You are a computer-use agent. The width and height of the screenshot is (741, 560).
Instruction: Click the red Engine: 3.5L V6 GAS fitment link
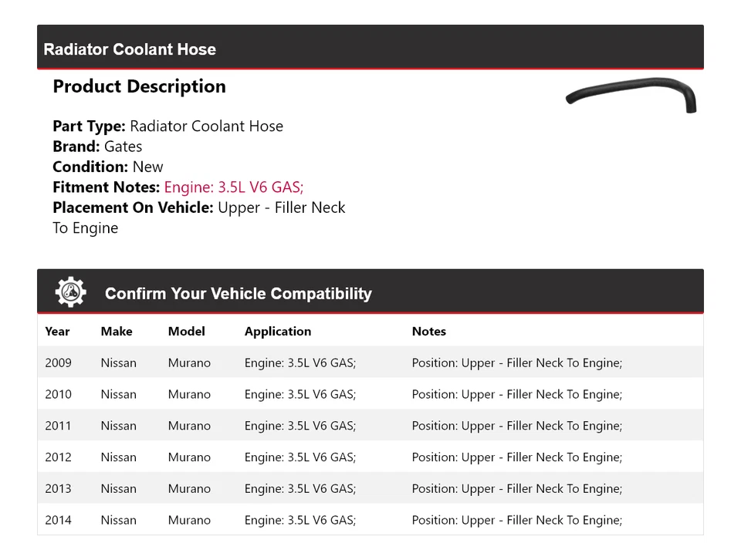234,187
